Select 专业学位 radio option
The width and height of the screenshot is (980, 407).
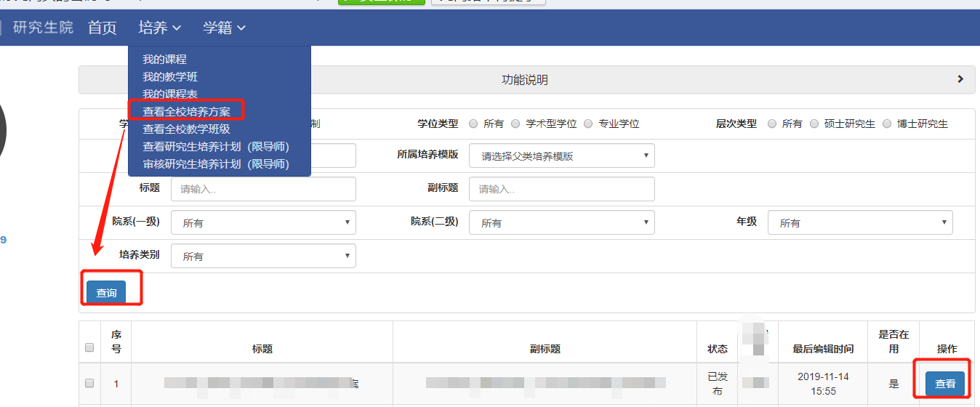tap(589, 124)
